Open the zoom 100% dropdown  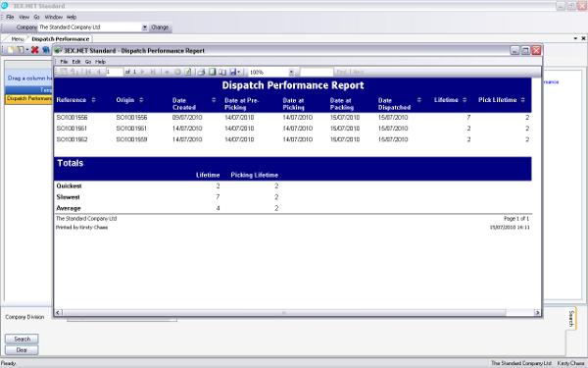pos(291,72)
